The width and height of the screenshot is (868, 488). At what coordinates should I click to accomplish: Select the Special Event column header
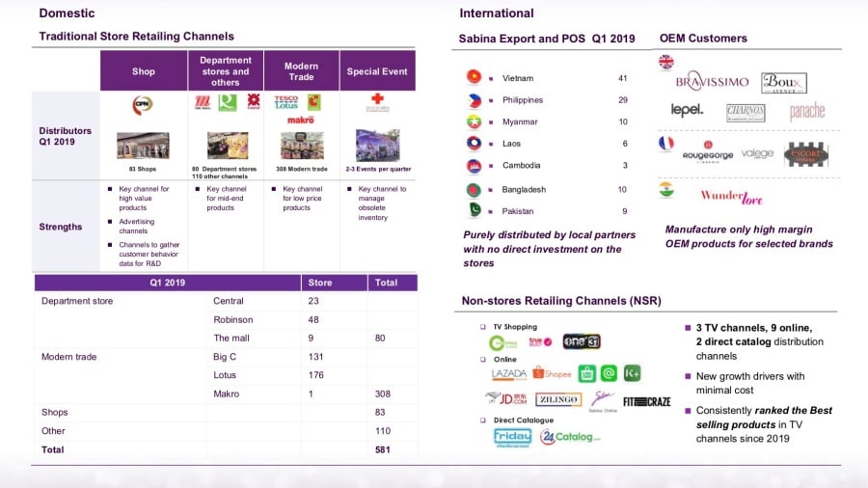[377, 71]
